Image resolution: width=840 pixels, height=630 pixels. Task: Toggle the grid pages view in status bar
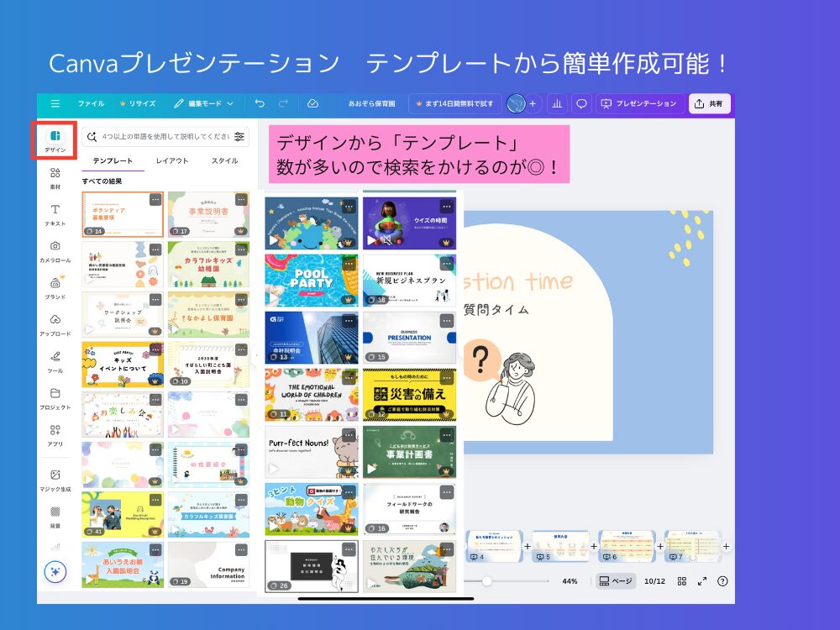tap(681, 580)
